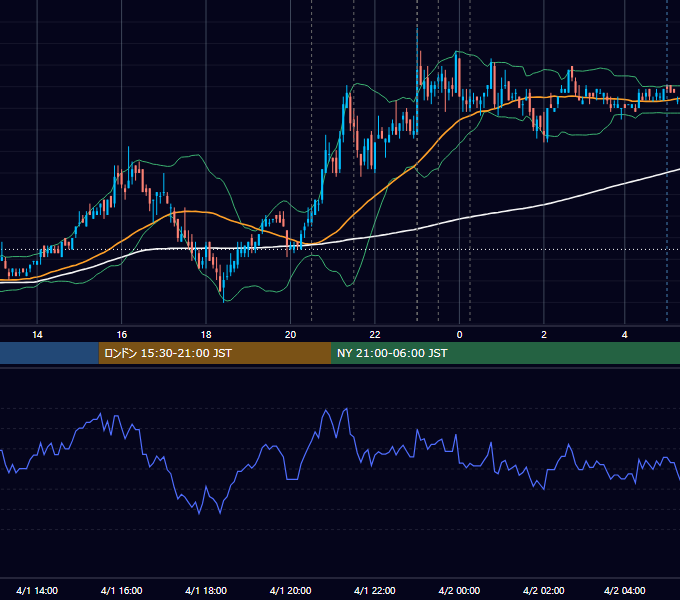680x600 pixels.
Task: Click the 4/2 00:00 label on oscillator axis
Action: pyautogui.click(x=459, y=590)
